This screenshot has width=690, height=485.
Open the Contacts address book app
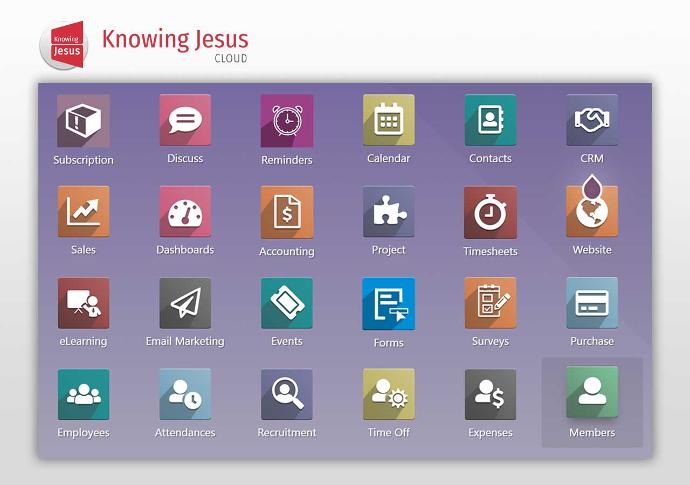pos(490,120)
